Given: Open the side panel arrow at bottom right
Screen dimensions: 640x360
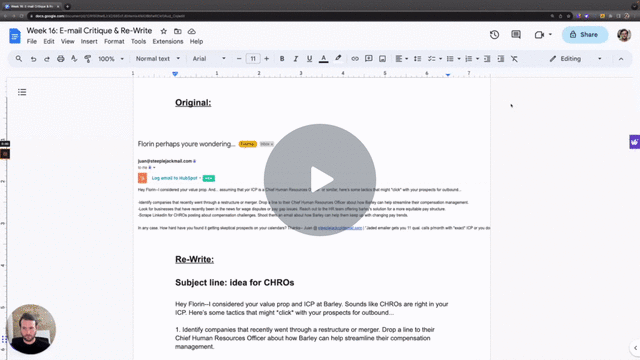Looking at the screenshot, I should pos(635,348).
